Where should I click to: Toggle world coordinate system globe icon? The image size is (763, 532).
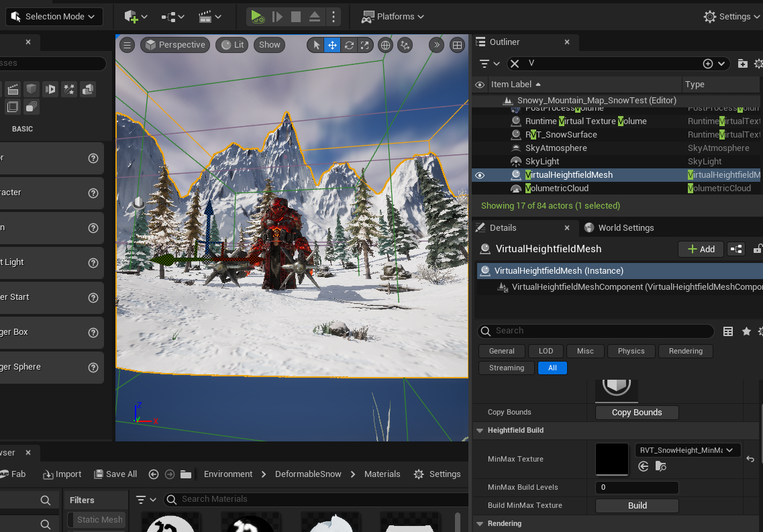(385, 45)
